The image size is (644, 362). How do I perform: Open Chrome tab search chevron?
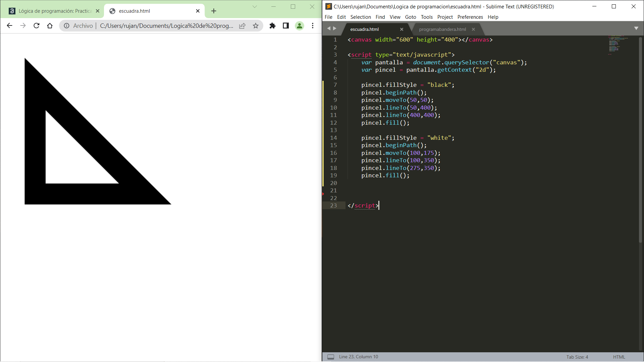(255, 7)
